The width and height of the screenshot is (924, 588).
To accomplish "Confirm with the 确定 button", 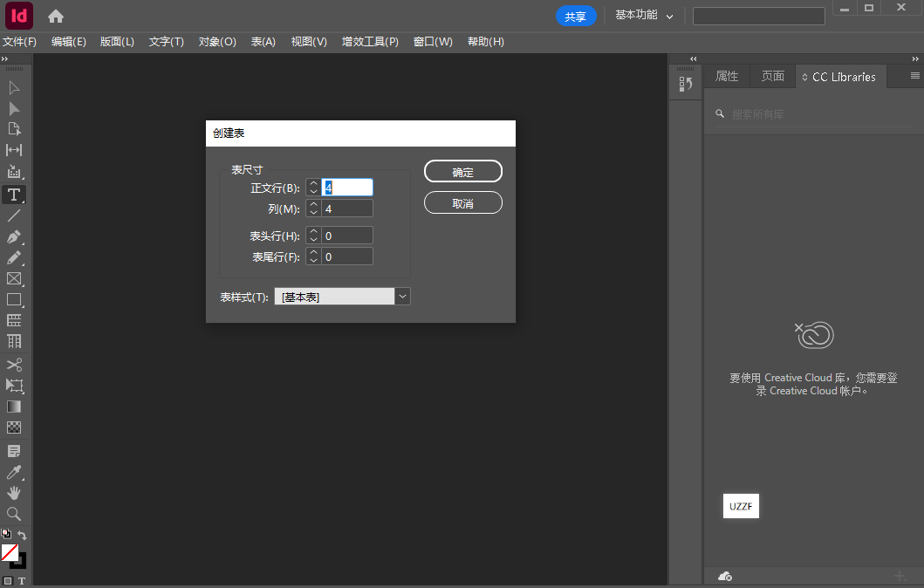I will coord(462,172).
